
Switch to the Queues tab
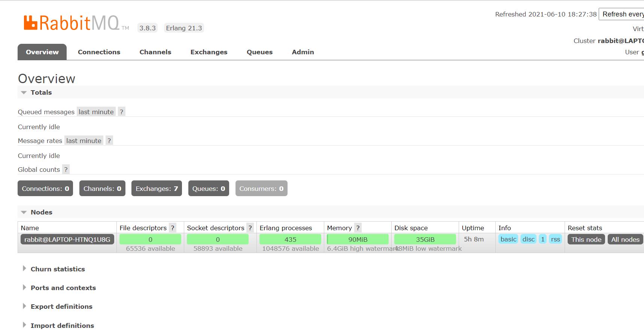tap(259, 52)
